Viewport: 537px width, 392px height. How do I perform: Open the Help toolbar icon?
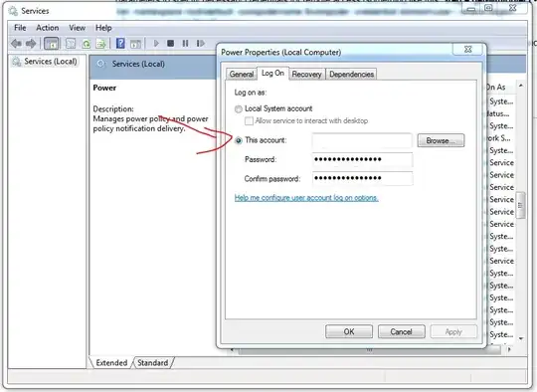[120, 43]
